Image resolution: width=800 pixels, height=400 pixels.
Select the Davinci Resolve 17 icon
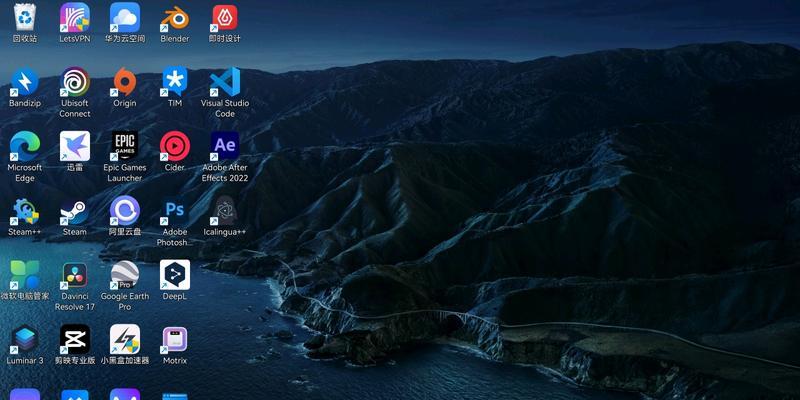click(x=75, y=274)
